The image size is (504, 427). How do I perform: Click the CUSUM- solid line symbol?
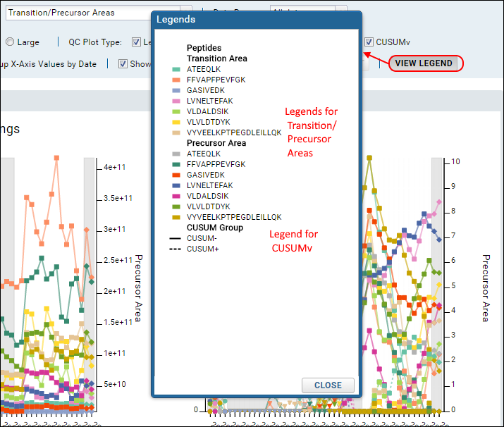pos(176,238)
